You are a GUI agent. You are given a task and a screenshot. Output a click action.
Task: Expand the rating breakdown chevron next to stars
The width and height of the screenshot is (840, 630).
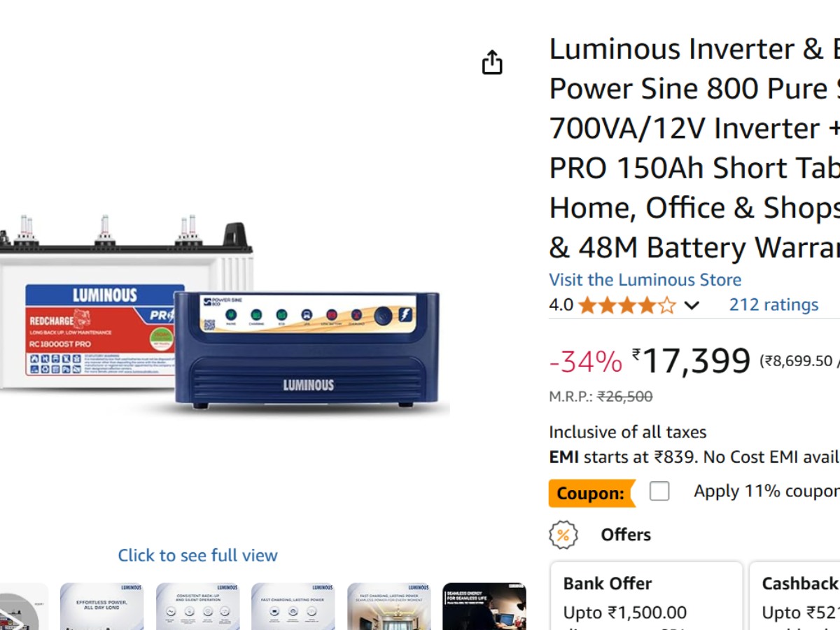point(692,305)
